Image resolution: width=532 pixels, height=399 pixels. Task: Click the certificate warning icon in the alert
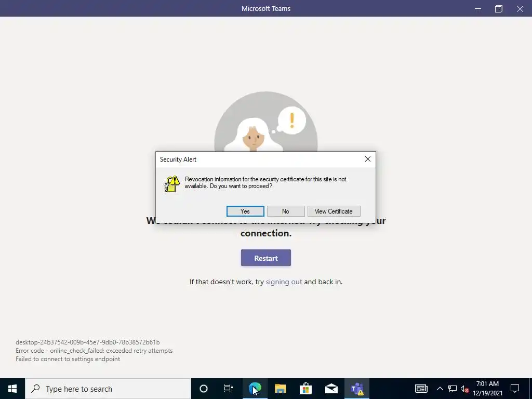pyautogui.click(x=171, y=184)
